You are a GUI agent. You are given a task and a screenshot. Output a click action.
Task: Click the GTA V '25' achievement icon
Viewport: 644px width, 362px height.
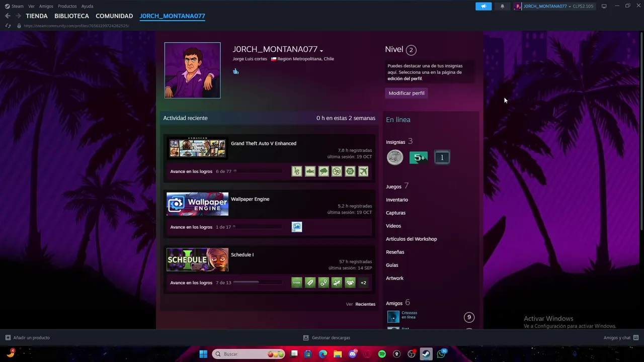pos(350,171)
